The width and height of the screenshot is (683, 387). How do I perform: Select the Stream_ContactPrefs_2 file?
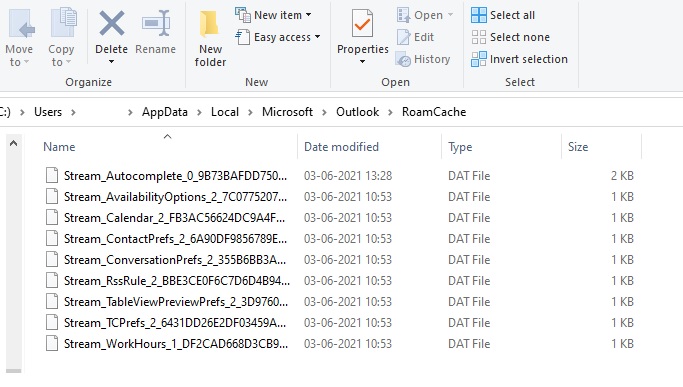pos(175,239)
